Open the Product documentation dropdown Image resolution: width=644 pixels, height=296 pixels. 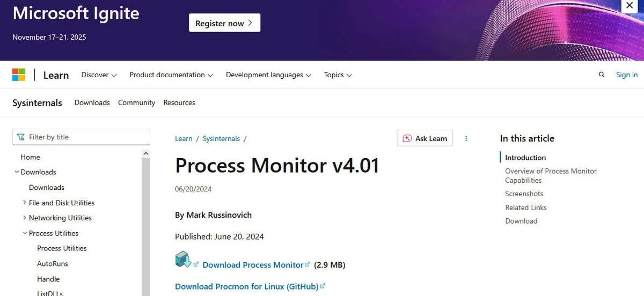point(171,75)
